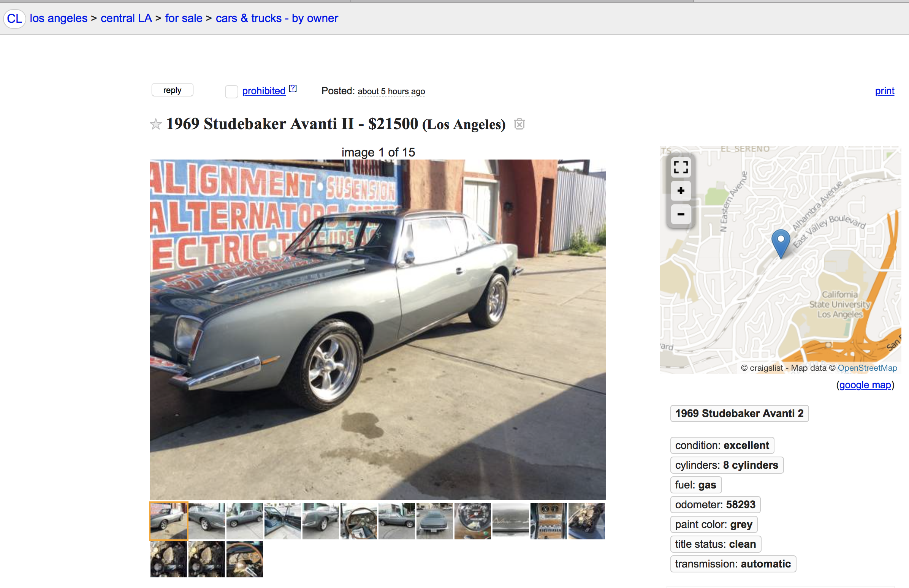Zoom in on the map
909x588 pixels.
pos(681,191)
